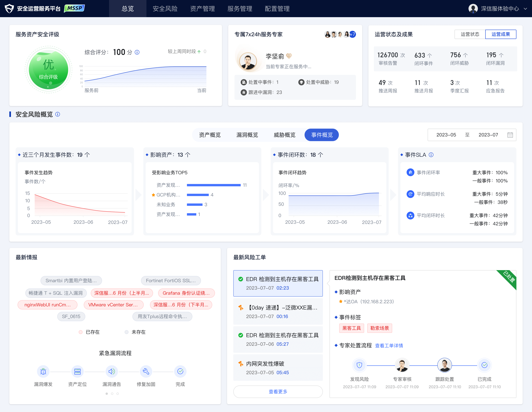Click the 漏洞通告 speaker icon
This screenshot has height=412, width=532.
click(x=112, y=371)
